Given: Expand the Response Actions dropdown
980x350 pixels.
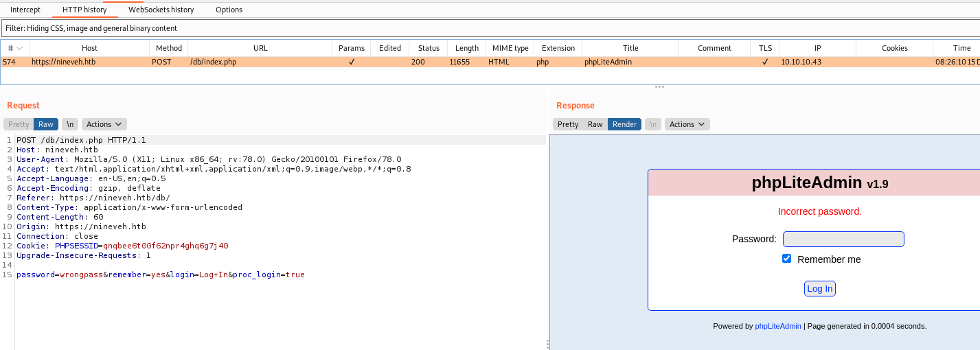Looking at the screenshot, I should [687, 124].
